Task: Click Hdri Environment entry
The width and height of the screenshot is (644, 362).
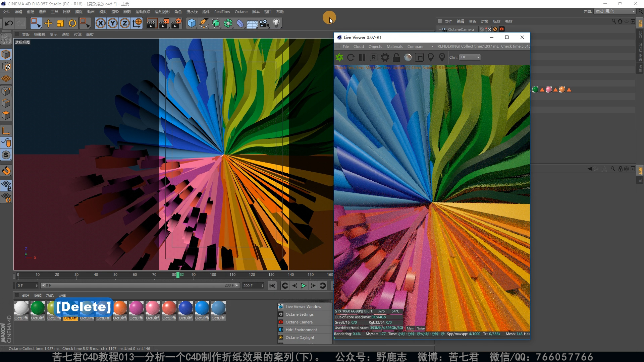Action: pyautogui.click(x=301, y=330)
